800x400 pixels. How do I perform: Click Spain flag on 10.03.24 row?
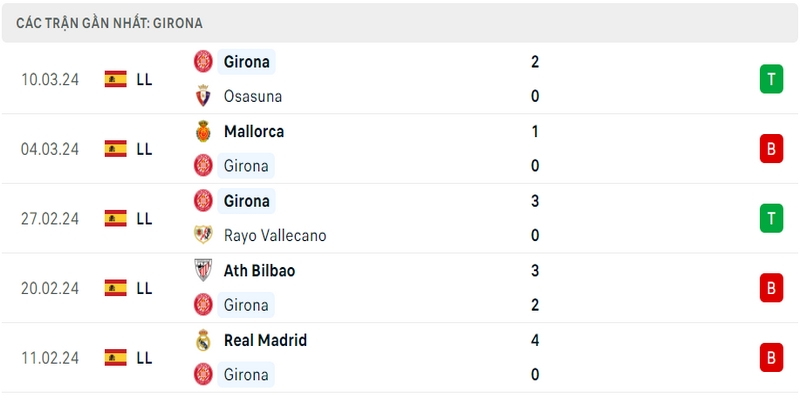[116, 79]
